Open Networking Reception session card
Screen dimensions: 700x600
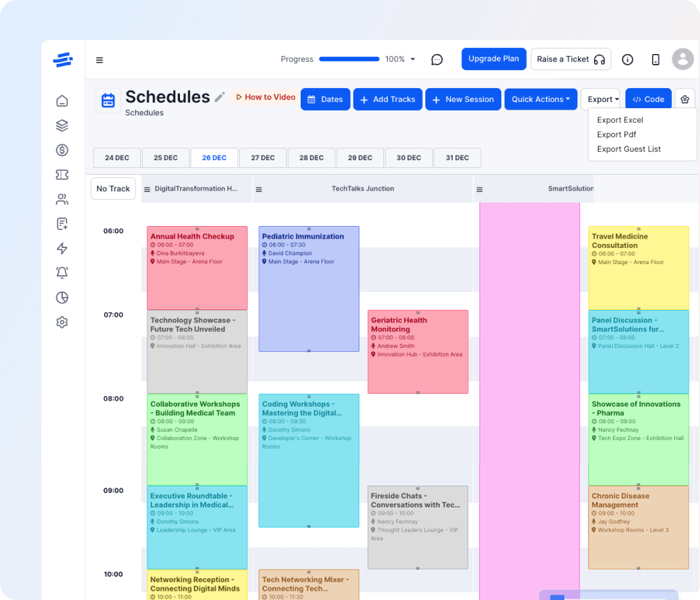point(197,585)
